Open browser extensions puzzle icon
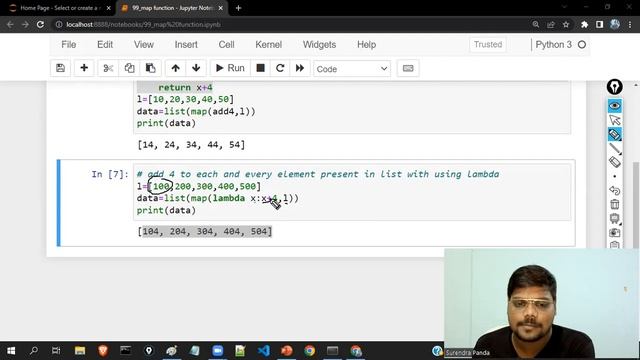The width and height of the screenshot is (640, 360). [584, 24]
